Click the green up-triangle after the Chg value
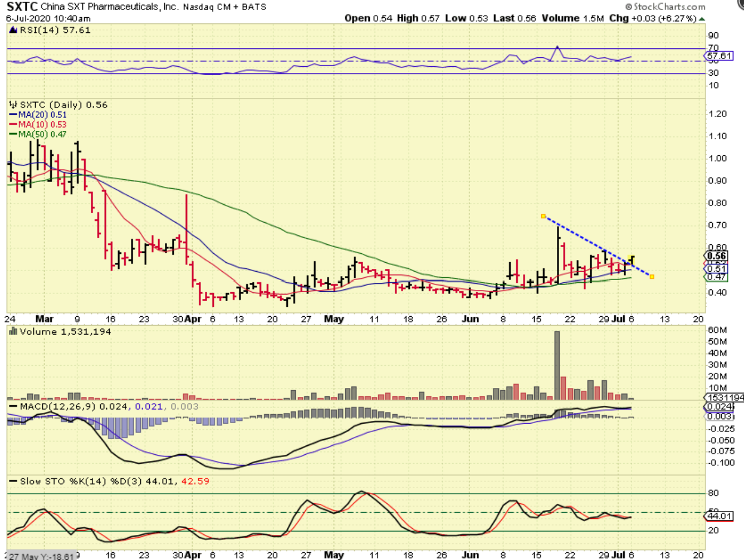 coord(702,18)
